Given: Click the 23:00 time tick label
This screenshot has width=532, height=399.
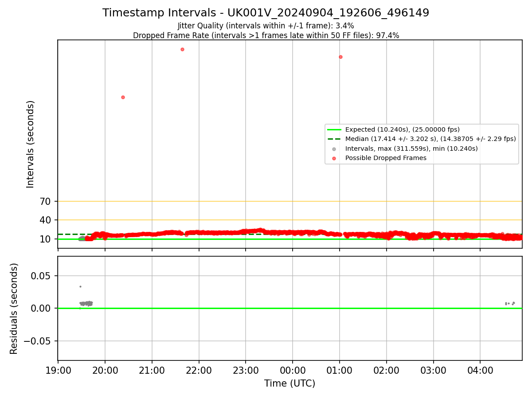Looking at the screenshot, I should (246, 370).
